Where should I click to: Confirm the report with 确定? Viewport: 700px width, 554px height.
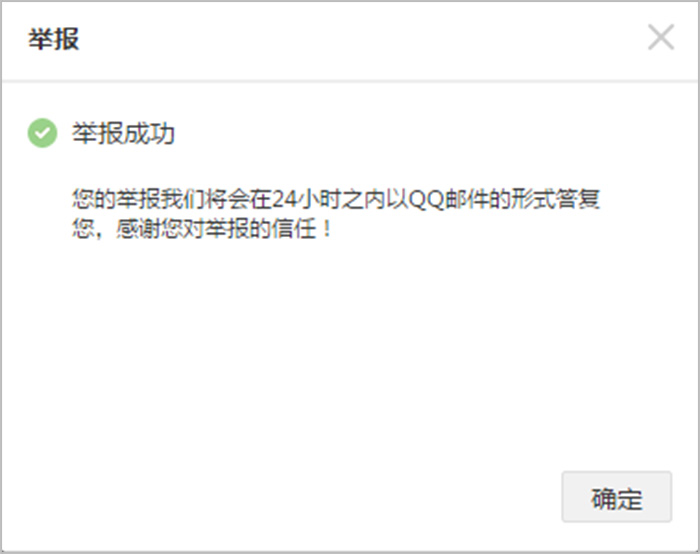point(617,497)
